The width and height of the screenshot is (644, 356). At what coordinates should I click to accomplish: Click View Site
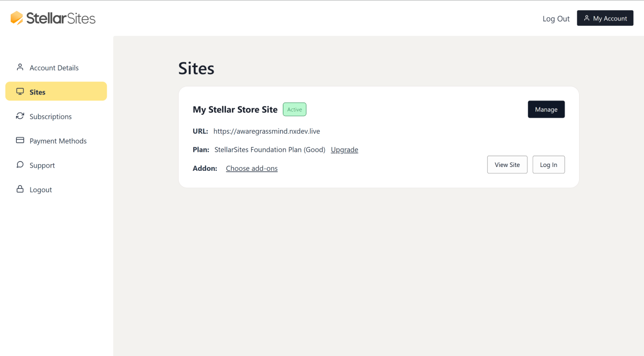pos(507,164)
